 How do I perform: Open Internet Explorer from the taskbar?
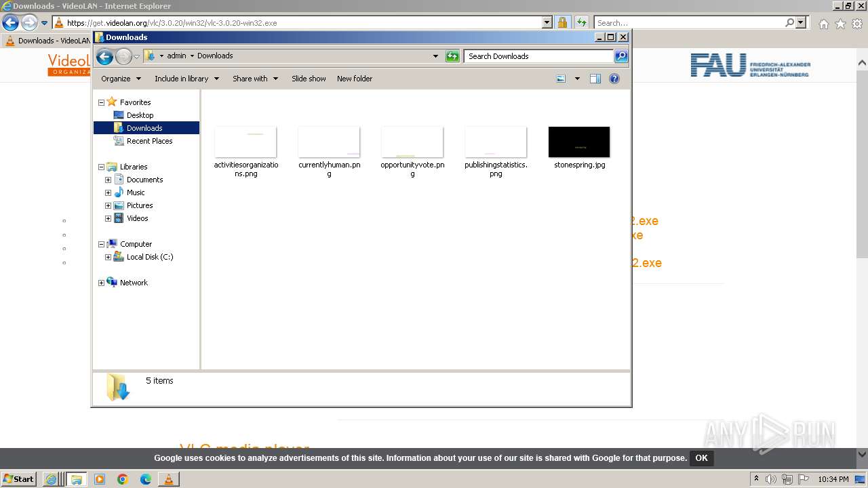click(51, 479)
